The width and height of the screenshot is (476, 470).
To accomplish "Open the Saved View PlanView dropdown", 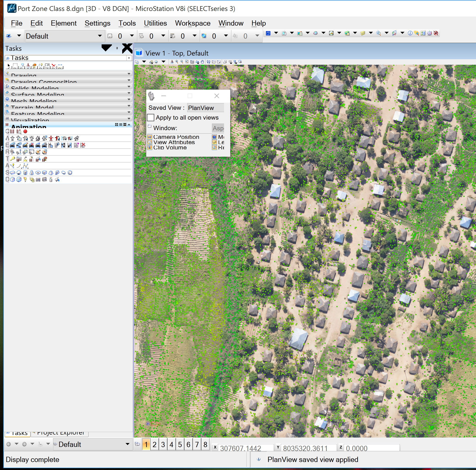I will (205, 108).
